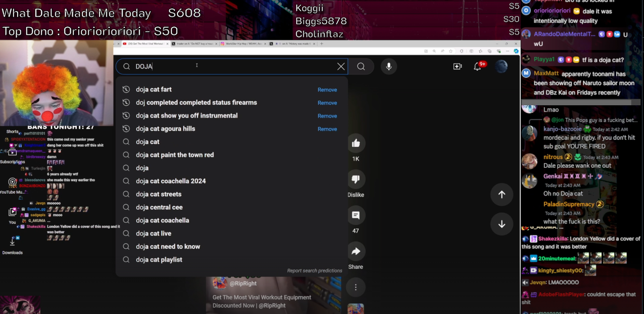Open the Short's comments icon
Image resolution: width=644 pixels, height=314 pixels.
(x=356, y=215)
